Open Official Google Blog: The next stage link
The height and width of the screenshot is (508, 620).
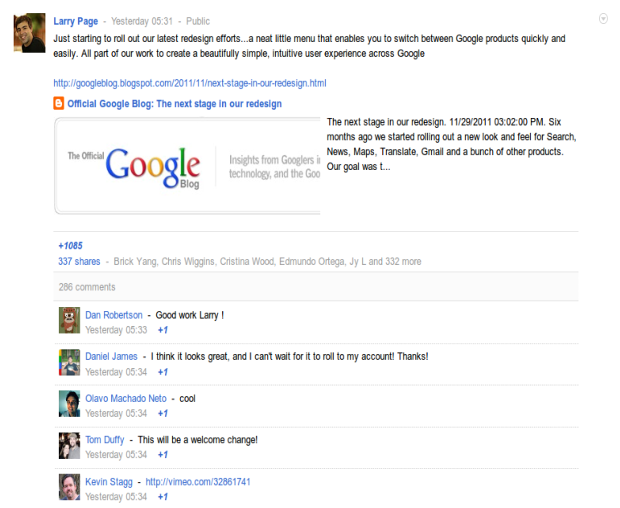click(x=174, y=104)
